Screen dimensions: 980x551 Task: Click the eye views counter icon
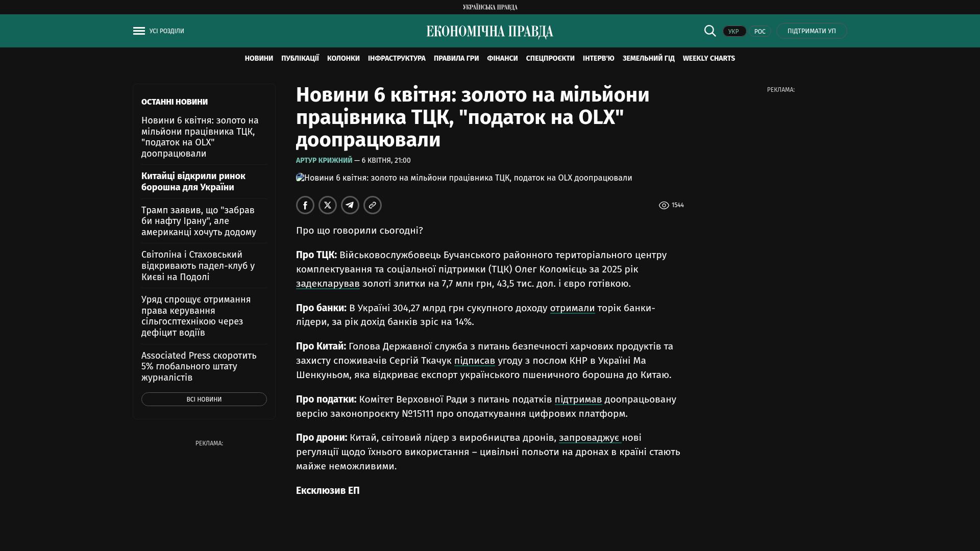(664, 205)
